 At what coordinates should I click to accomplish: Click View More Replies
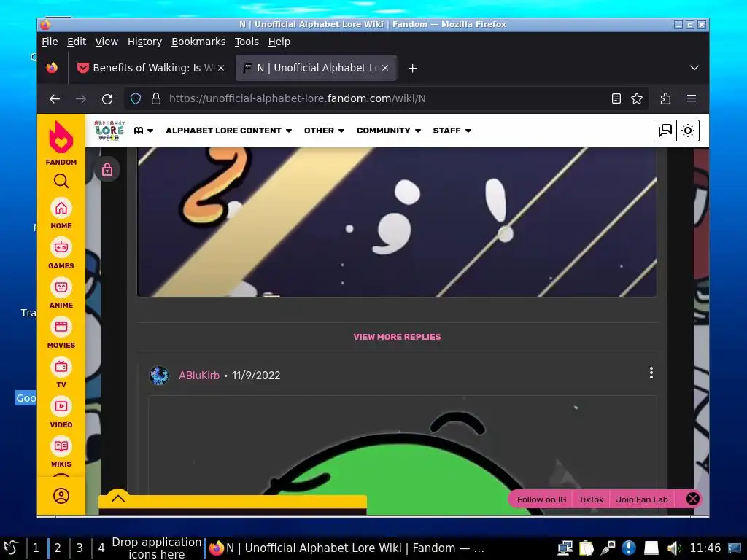[x=397, y=337]
